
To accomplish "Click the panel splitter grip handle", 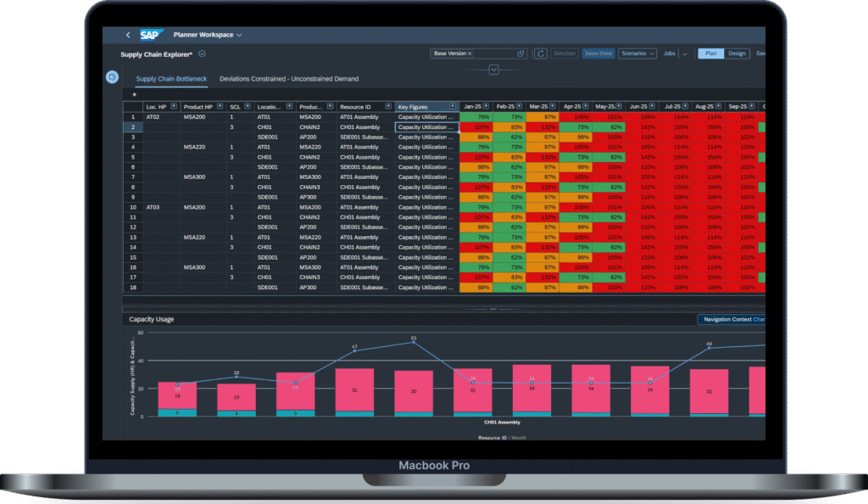I will (492, 309).
